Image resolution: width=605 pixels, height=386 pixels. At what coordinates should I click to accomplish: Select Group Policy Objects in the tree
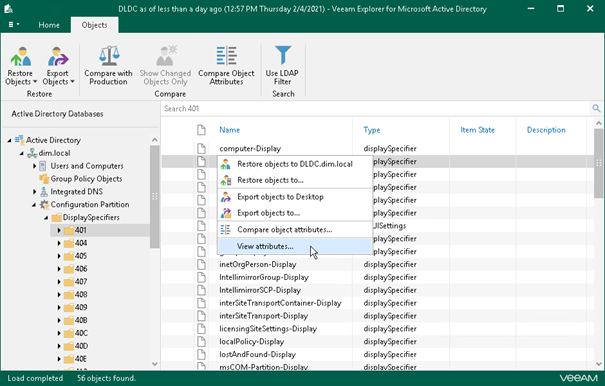86,179
